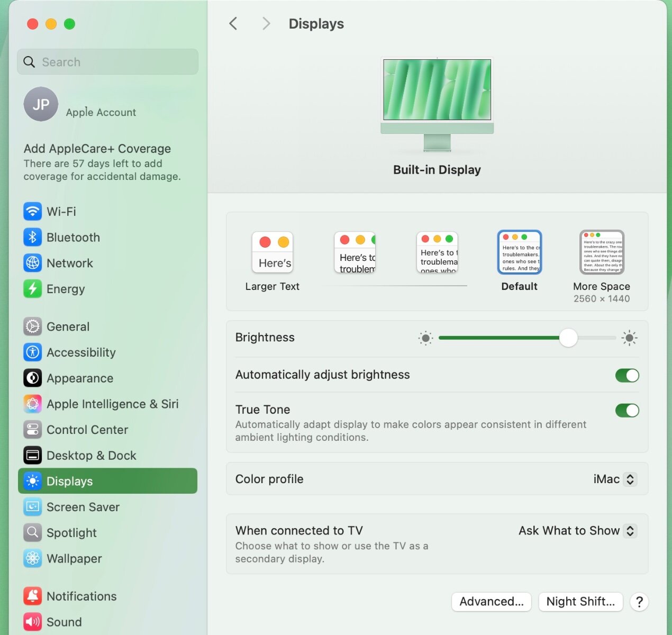Click the Spotlight magnifier icon in sidebar
The height and width of the screenshot is (635, 672).
33,532
